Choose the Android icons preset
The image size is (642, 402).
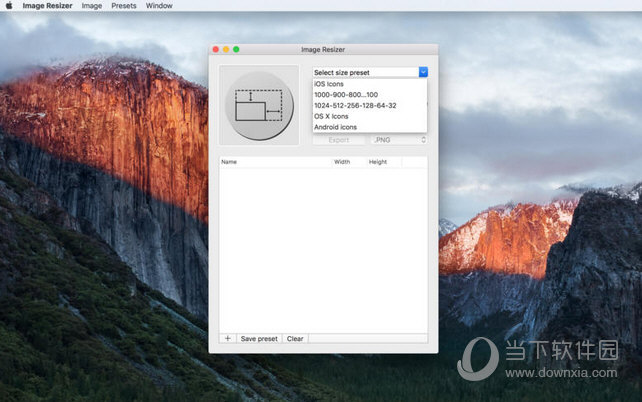(370, 127)
